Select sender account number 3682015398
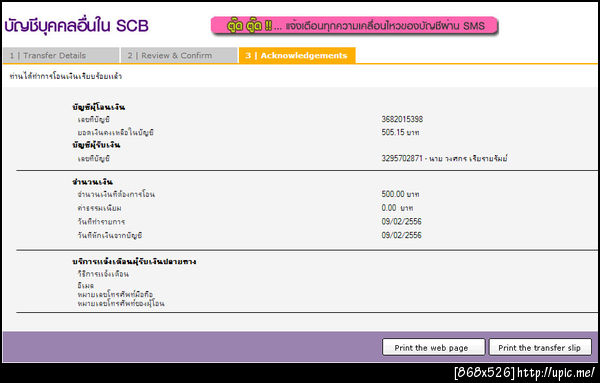Screen dimensions: 600x383 tap(402, 119)
